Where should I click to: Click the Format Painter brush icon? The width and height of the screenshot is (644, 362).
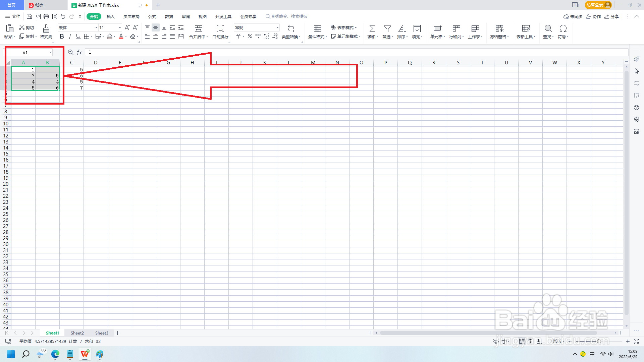pyautogui.click(x=46, y=29)
